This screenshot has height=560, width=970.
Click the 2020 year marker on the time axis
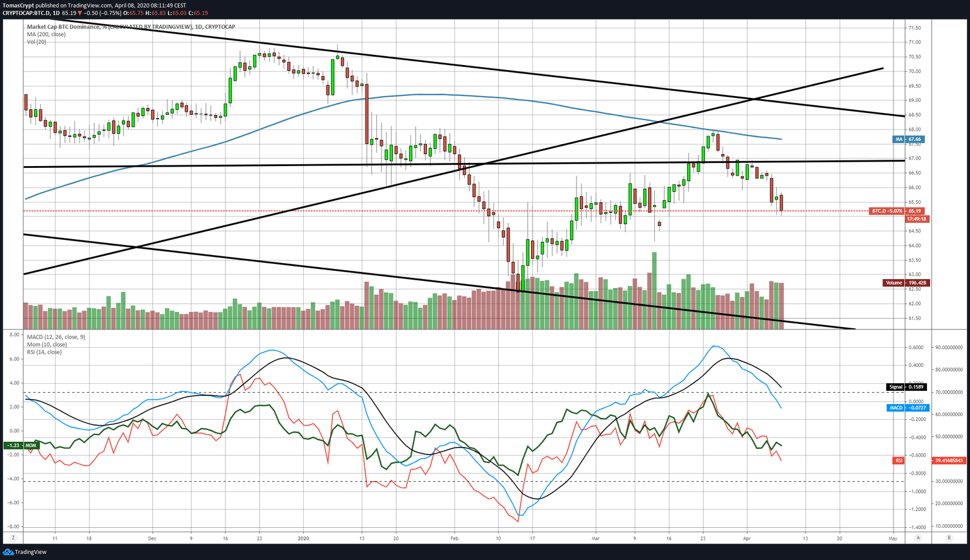coord(304,539)
